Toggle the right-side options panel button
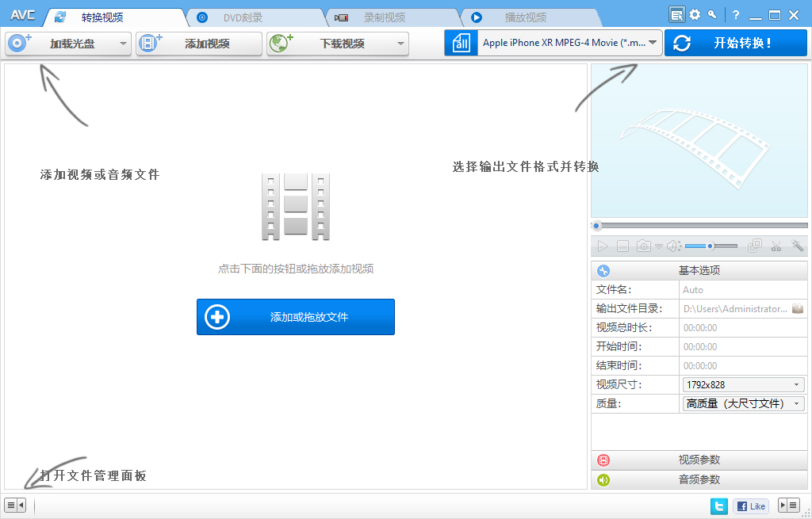Viewport: 812px width, 519px height. 789,505
